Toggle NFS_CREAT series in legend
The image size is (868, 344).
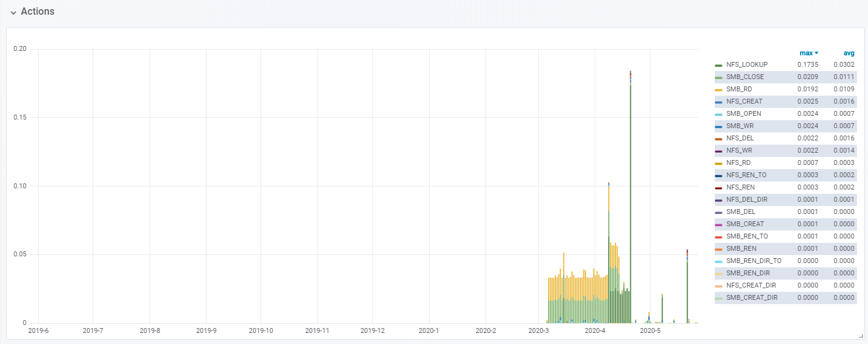click(744, 101)
